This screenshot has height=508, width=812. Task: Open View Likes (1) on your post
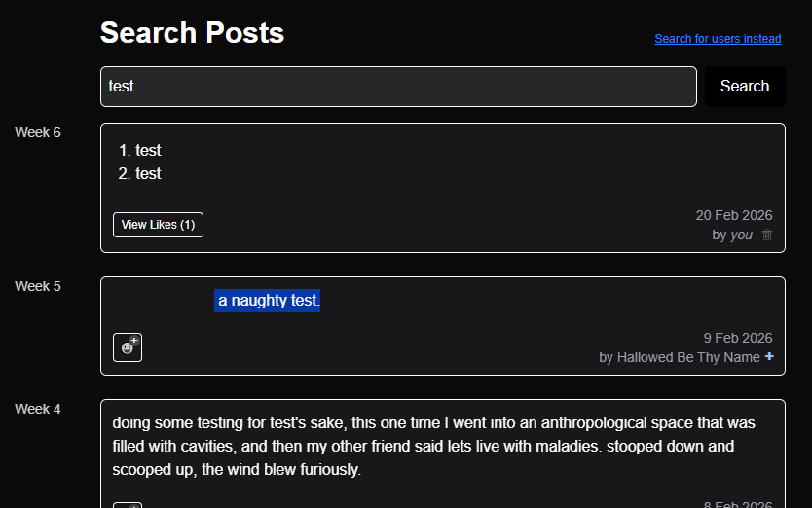pyautogui.click(x=158, y=225)
